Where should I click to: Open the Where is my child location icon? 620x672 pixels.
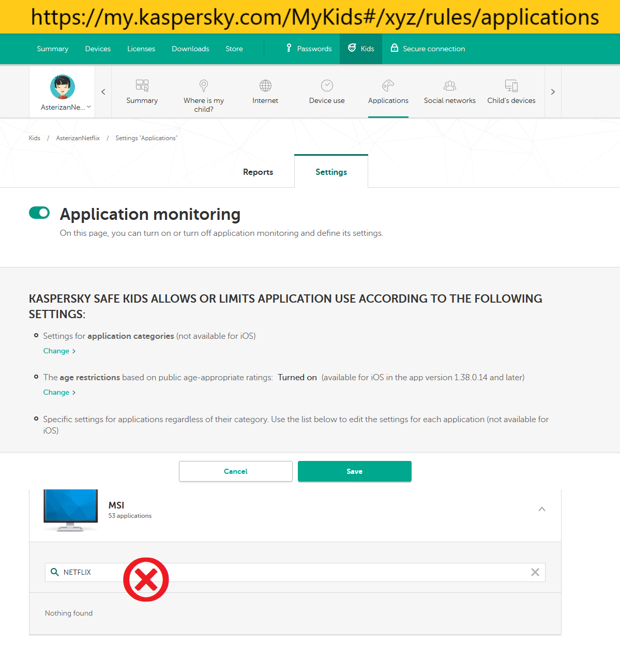pos(204,85)
